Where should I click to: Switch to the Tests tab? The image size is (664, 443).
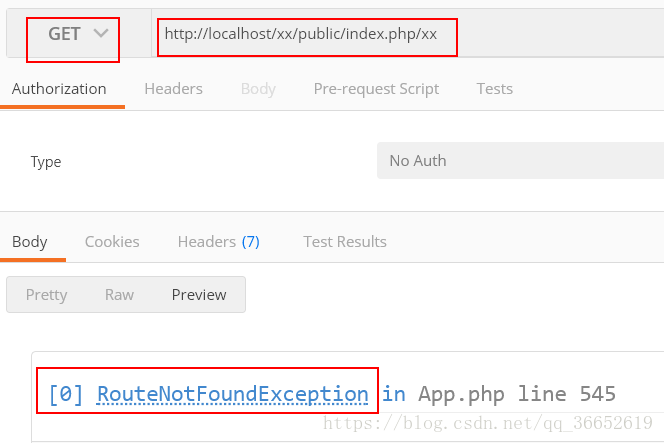click(x=495, y=89)
